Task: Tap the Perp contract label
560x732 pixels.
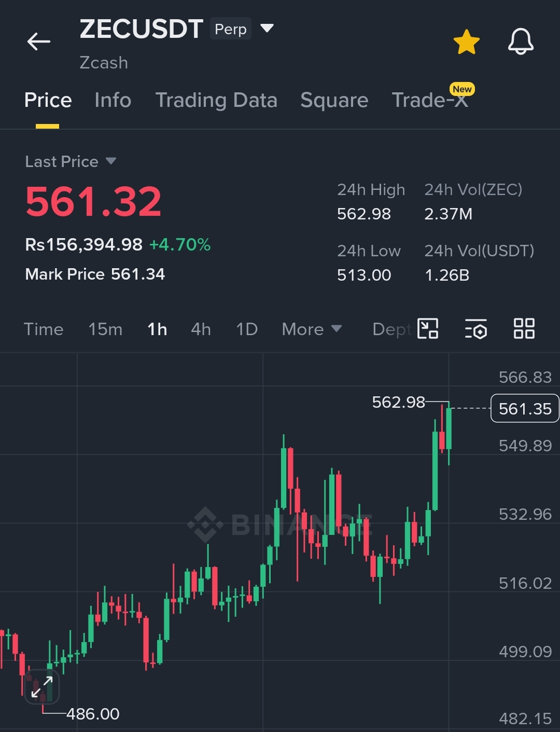Action: point(231,29)
